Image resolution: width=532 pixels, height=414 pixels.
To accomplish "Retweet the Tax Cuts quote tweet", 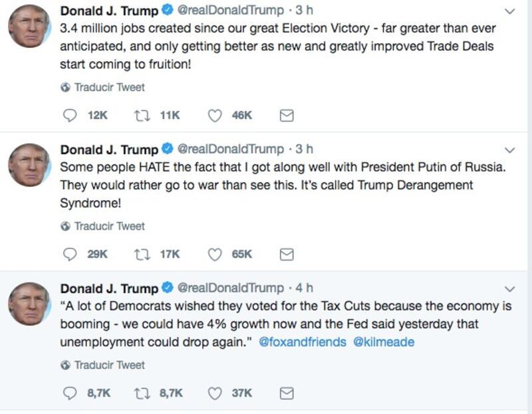I will [x=142, y=393].
